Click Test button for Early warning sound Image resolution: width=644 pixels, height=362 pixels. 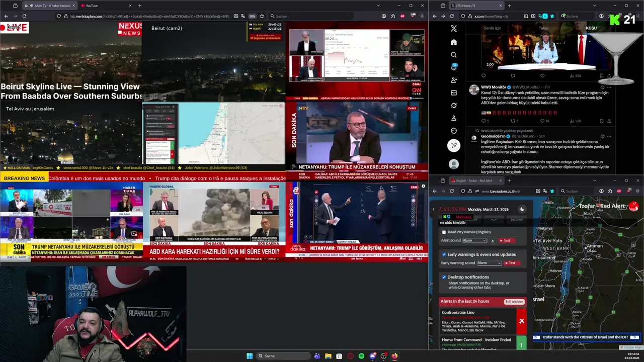[x=512, y=263]
